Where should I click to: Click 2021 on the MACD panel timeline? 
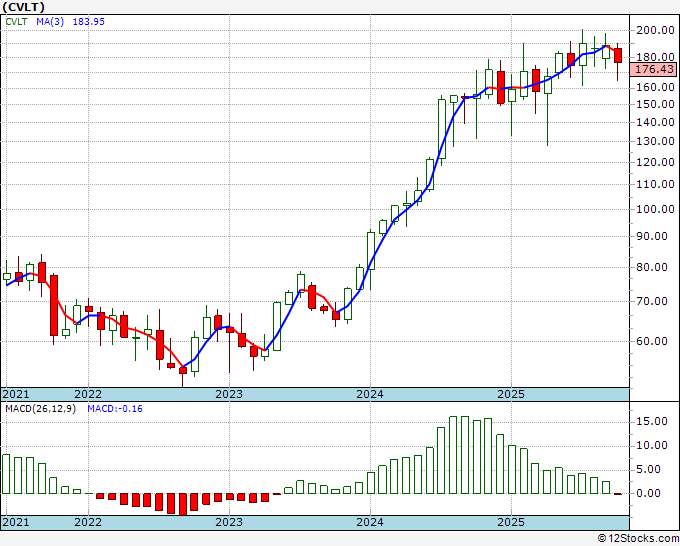click(x=17, y=523)
